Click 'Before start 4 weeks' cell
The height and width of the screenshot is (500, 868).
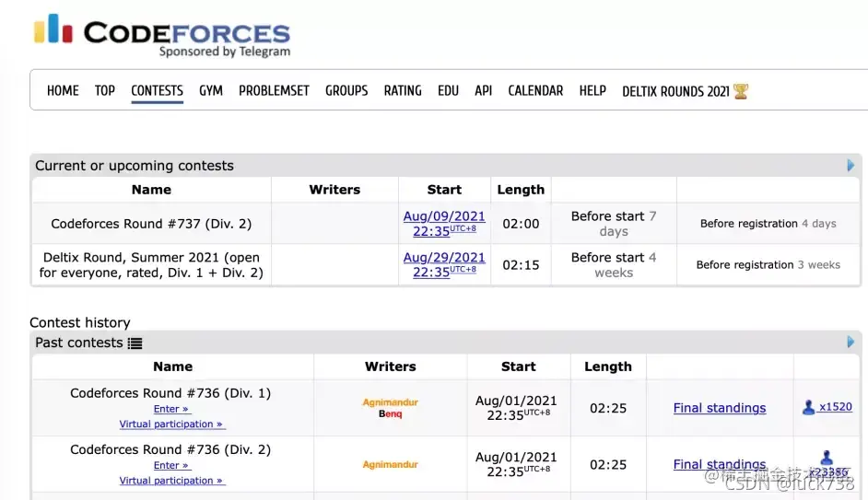(x=614, y=265)
